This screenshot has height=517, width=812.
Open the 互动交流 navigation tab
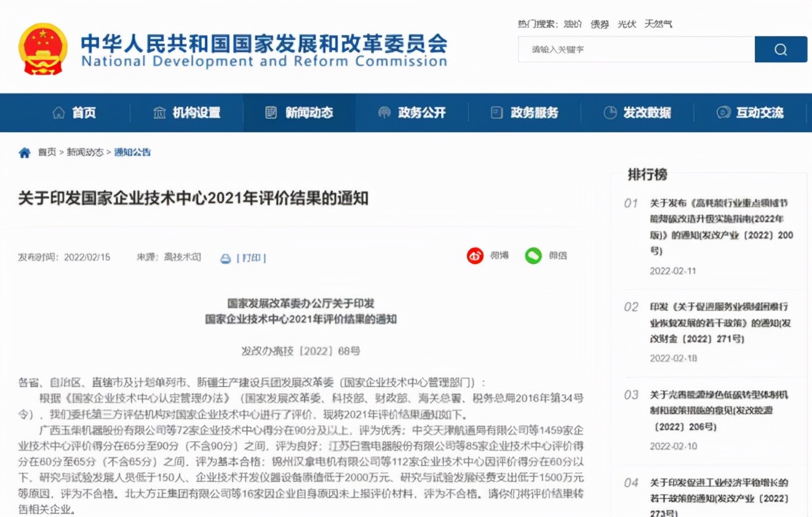[x=760, y=113]
